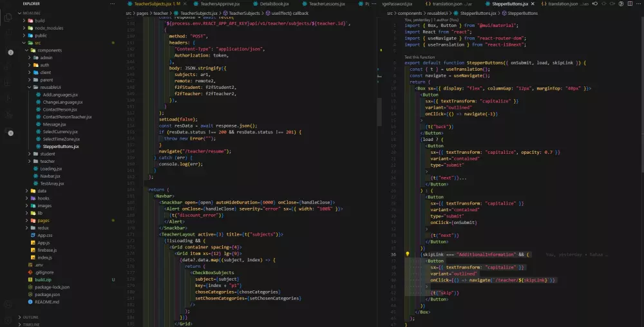Click React icon beside ContactPerson.jsx
The height and width of the screenshot is (327, 644).
pos(38,109)
